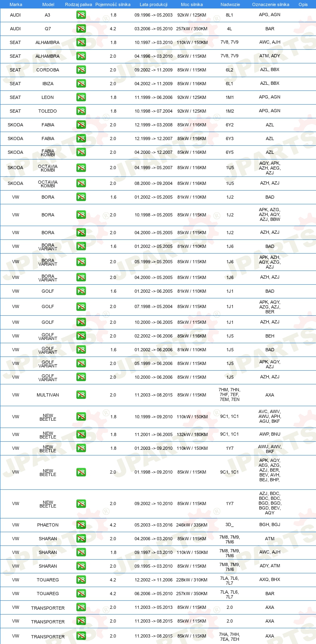Click fuel icon in TOUAREG BAR engine row
The height and width of the screenshot is (644, 316).
tap(81, 594)
